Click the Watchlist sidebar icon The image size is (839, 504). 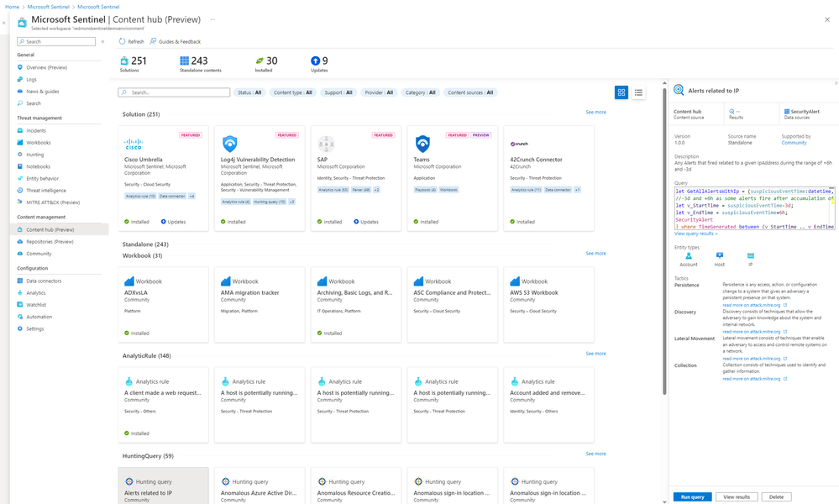pos(20,304)
